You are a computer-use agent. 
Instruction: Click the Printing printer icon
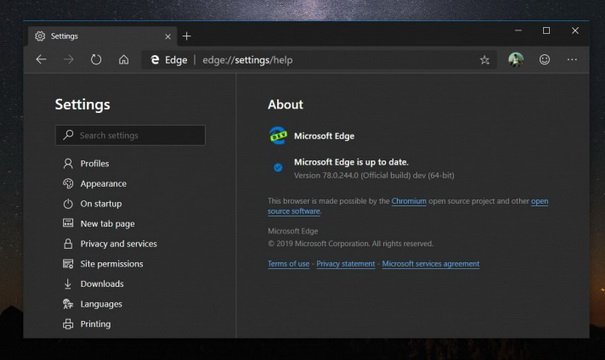(68, 324)
